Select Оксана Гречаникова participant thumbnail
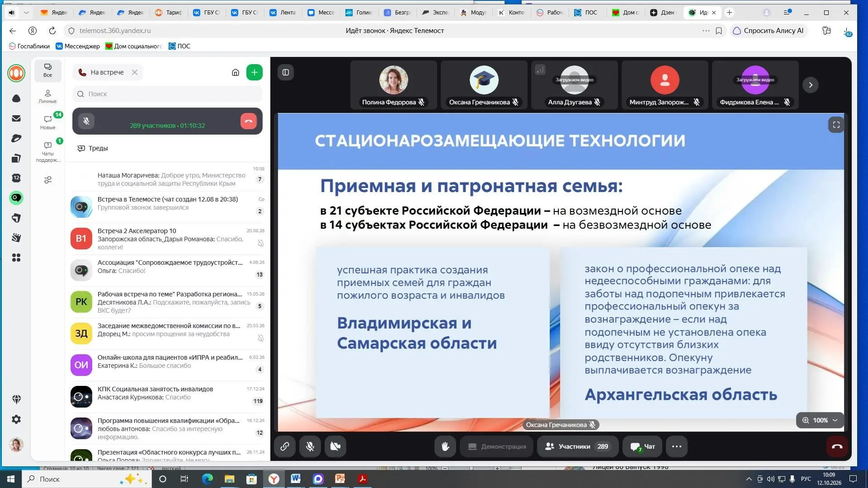Image resolution: width=868 pixels, height=488 pixels. click(484, 85)
